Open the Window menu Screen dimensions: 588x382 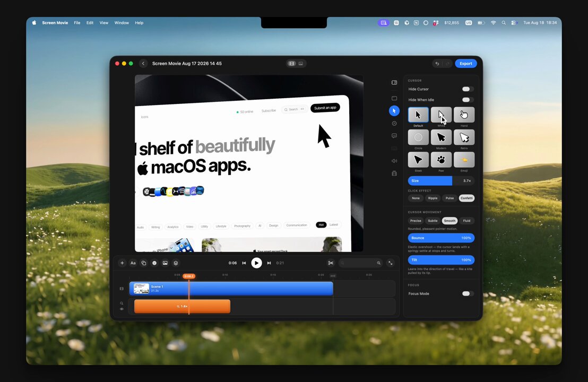tap(122, 23)
